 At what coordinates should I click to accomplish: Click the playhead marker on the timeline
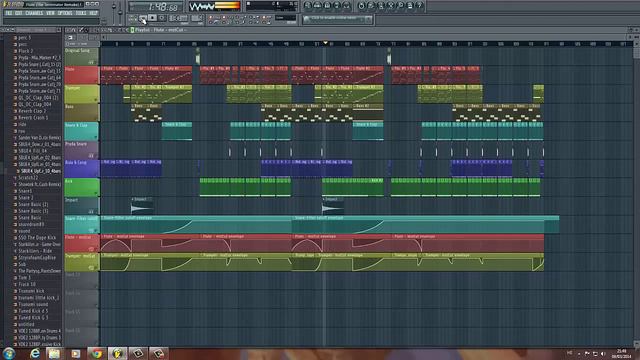325,42
